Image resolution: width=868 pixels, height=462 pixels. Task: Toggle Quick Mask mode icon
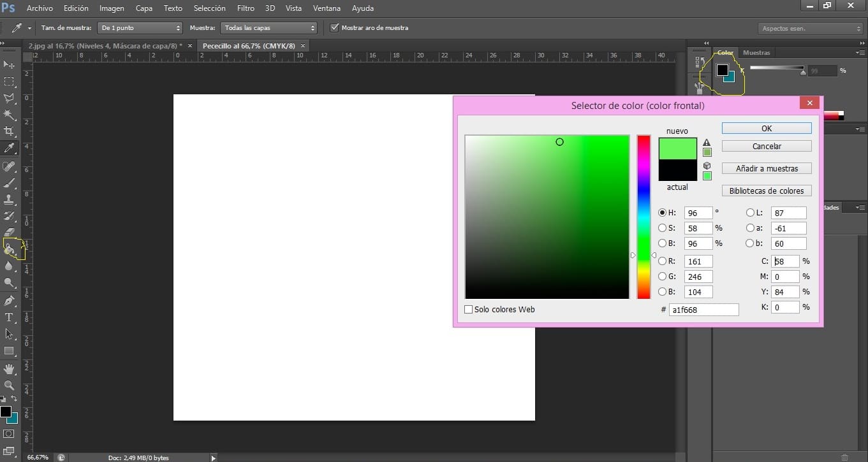[x=9, y=434]
